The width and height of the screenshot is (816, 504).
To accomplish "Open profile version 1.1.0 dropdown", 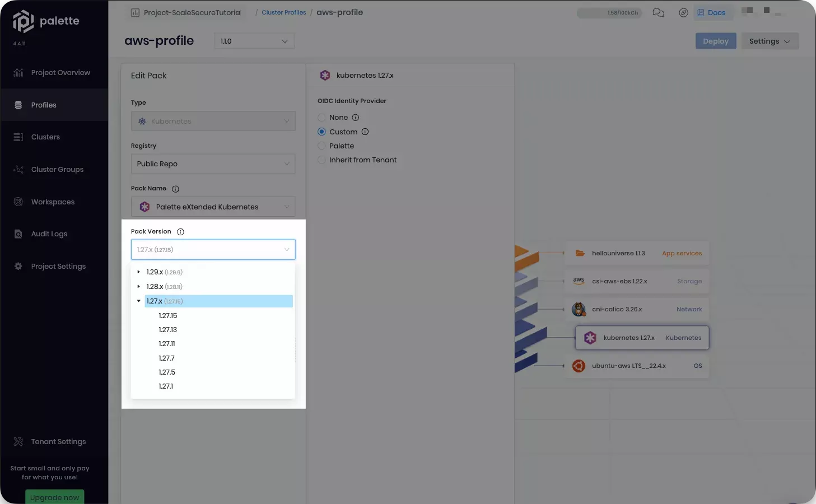I will tap(254, 41).
